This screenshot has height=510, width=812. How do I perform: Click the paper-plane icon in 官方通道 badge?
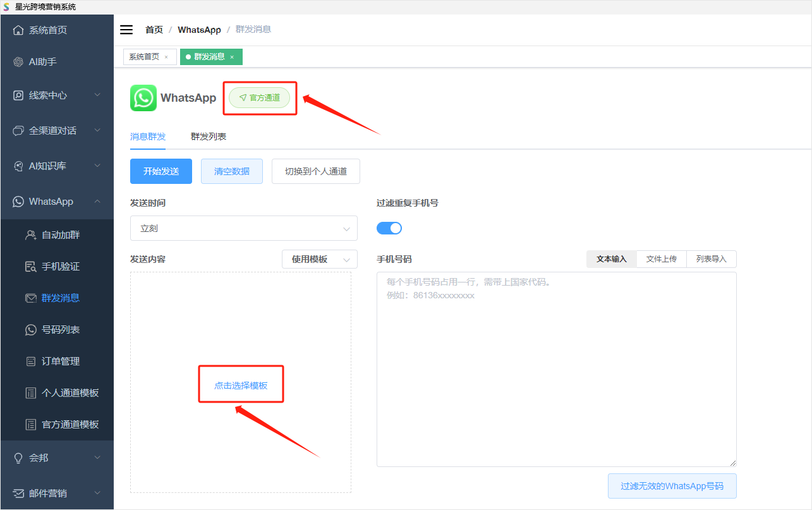click(243, 98)
